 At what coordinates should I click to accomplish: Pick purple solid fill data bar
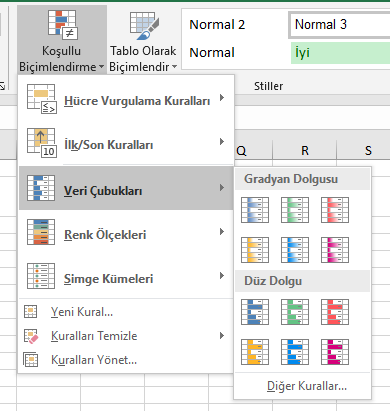tap(335, 352)
